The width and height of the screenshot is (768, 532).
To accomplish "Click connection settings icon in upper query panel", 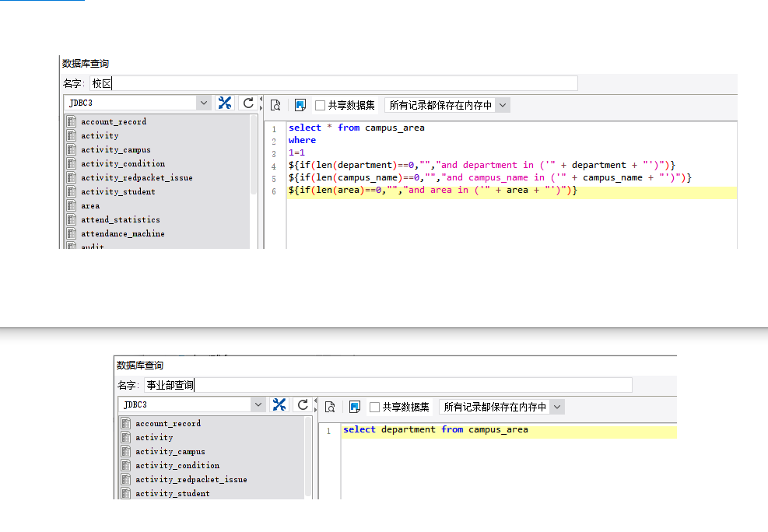I will [x=225, y=103].
